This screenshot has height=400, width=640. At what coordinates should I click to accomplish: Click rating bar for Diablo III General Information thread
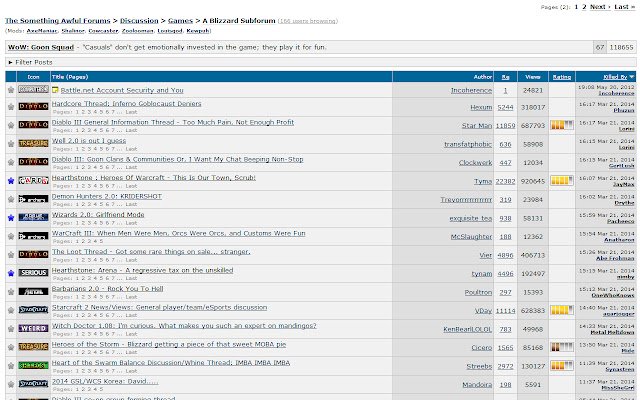click(x=562, y=125)
